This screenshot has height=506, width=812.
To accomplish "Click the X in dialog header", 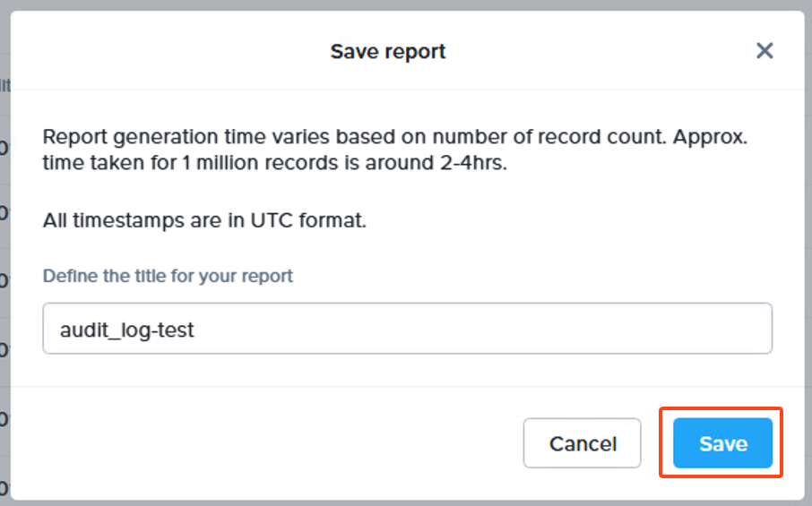I will tap(764, 51).
